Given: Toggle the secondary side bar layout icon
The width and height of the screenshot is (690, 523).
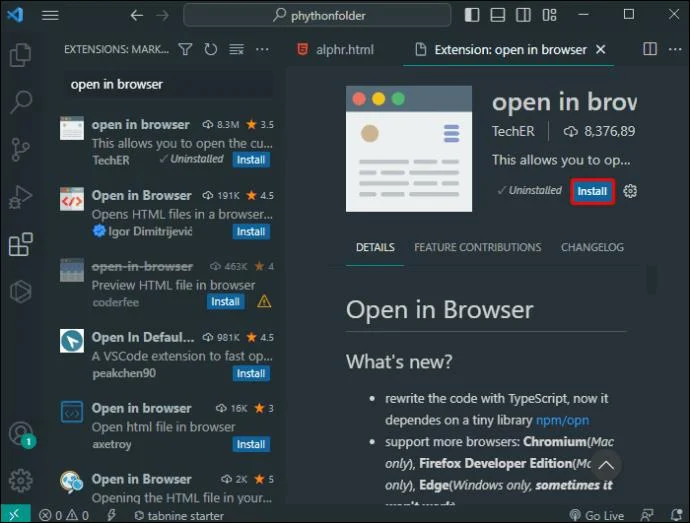Looking at the screenshot, I should (x=523, y=15).
